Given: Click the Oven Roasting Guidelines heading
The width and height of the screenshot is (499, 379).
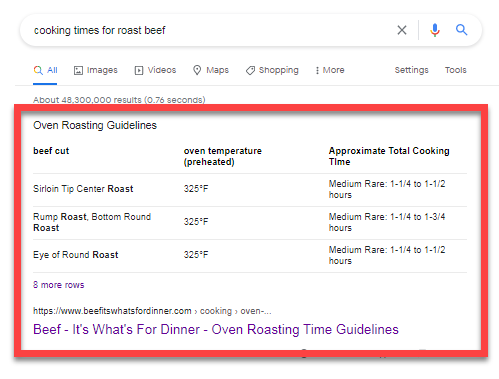Looking at the screenshot, I should click(95, 125).
